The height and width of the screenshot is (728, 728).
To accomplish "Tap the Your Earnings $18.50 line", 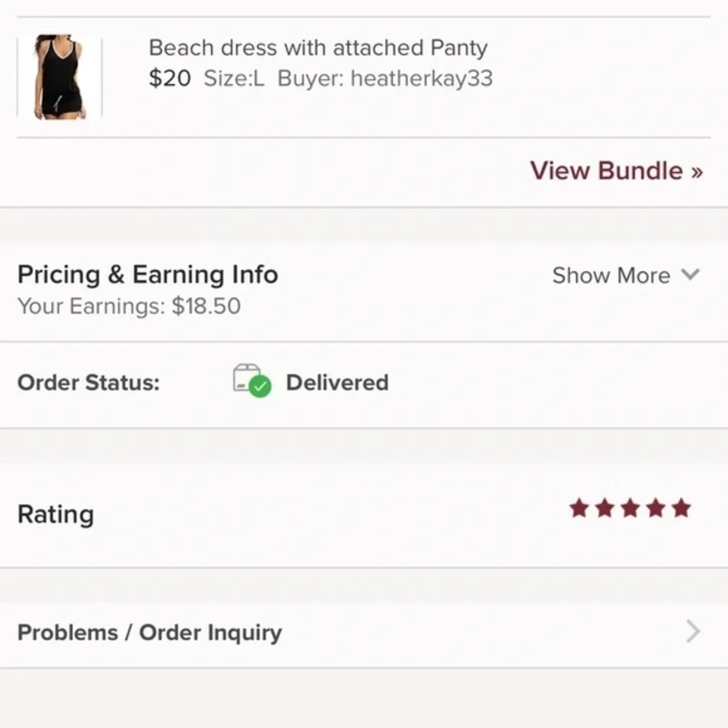I will (x=129, y=306).
